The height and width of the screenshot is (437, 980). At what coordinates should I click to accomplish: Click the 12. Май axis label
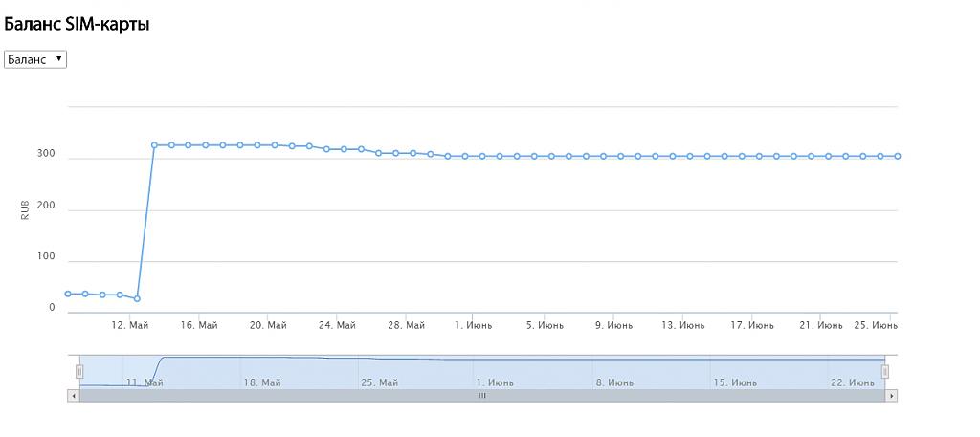pos(130,325)
